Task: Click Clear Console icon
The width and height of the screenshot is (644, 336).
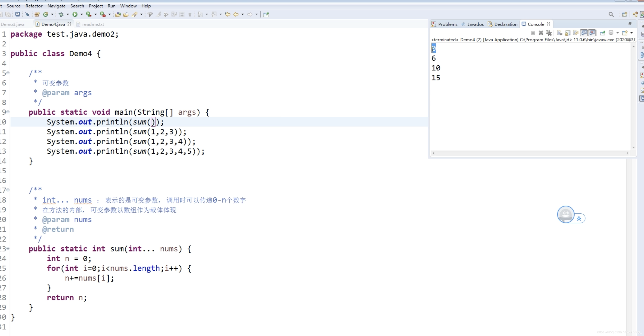Action: [560, 33]
